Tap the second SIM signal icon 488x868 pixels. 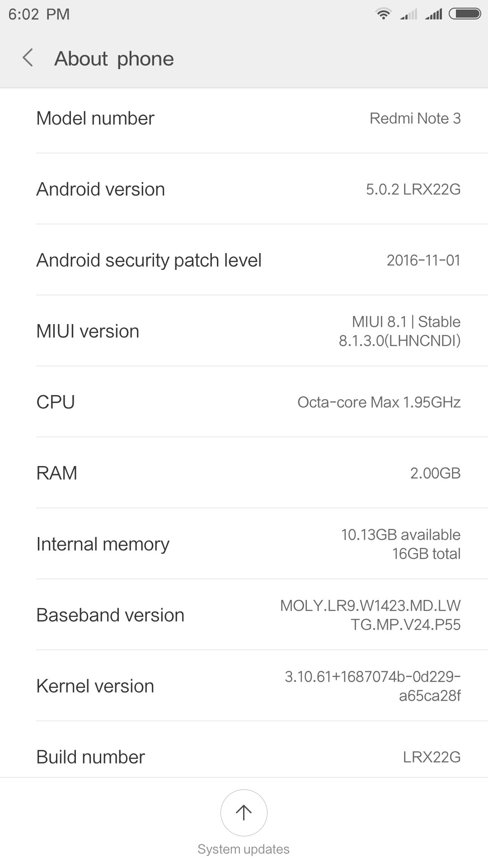(x=433, y=14)
